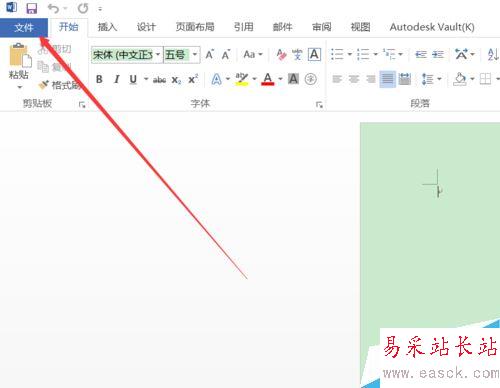
Task: Click the Asian Layout (A with X) icon
Action: pyautogui.click(x=461, y=54)
